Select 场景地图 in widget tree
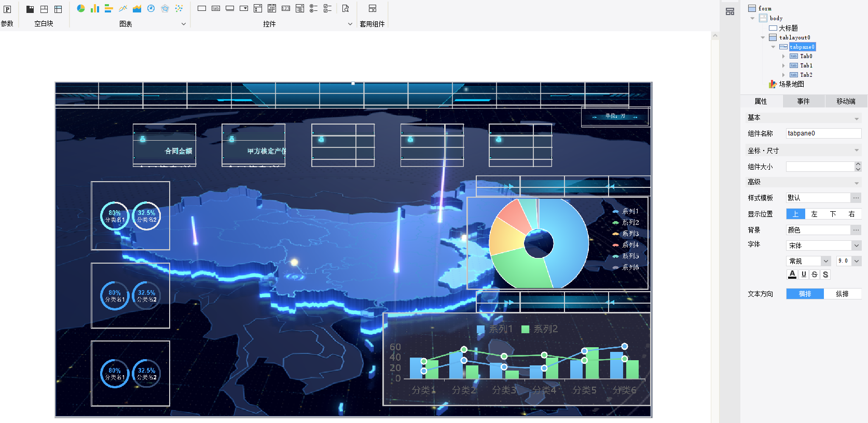Screen dimensions: 868x423 791,84
